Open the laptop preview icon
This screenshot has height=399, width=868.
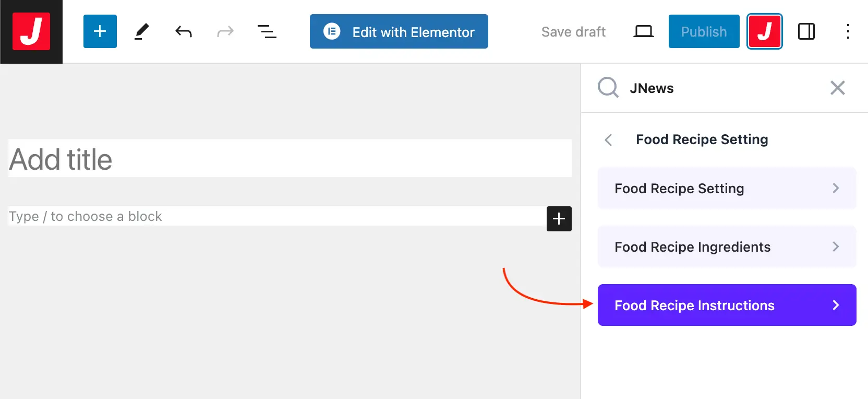pos(643,32)
